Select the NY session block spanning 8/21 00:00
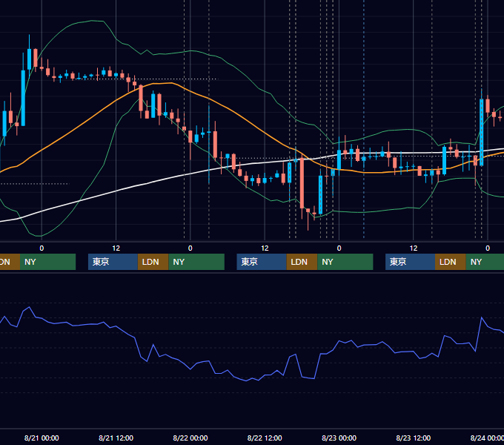The image size is (504, 445). 47,262
